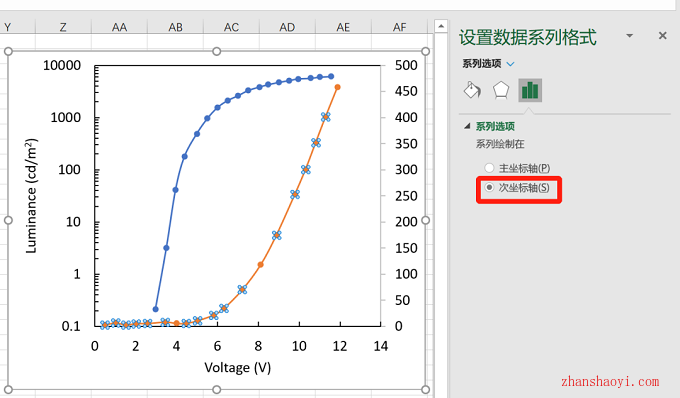Image resolution: width=680 pixels, height=398 pixels.
Task: Click the worksheet scroll up arrow
Action: tap(441, 26)
